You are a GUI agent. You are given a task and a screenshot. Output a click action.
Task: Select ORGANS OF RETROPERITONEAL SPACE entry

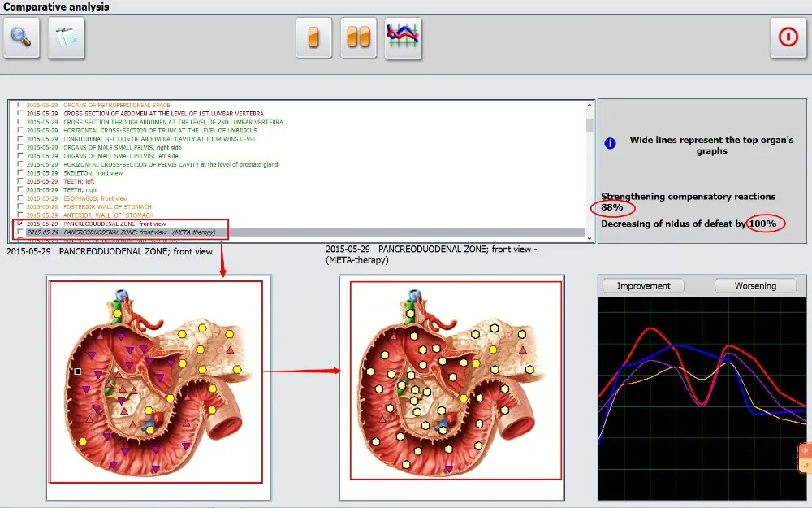coord(116,105)
